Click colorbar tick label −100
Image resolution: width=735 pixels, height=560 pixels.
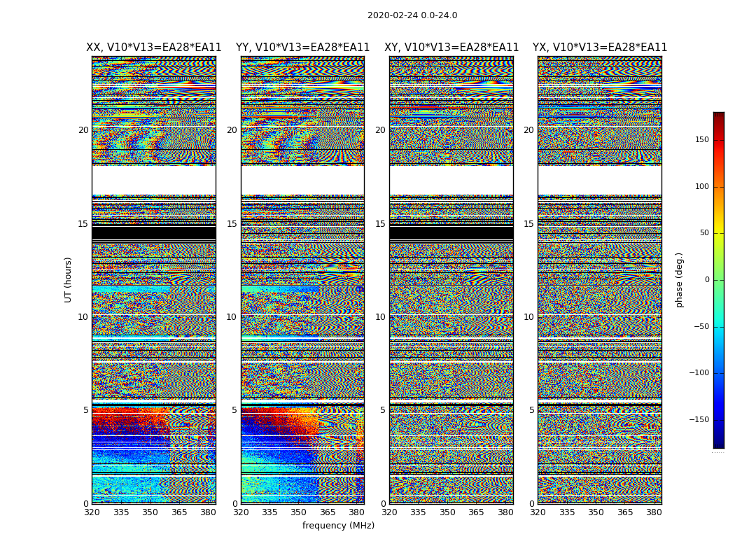coord(699,372)
